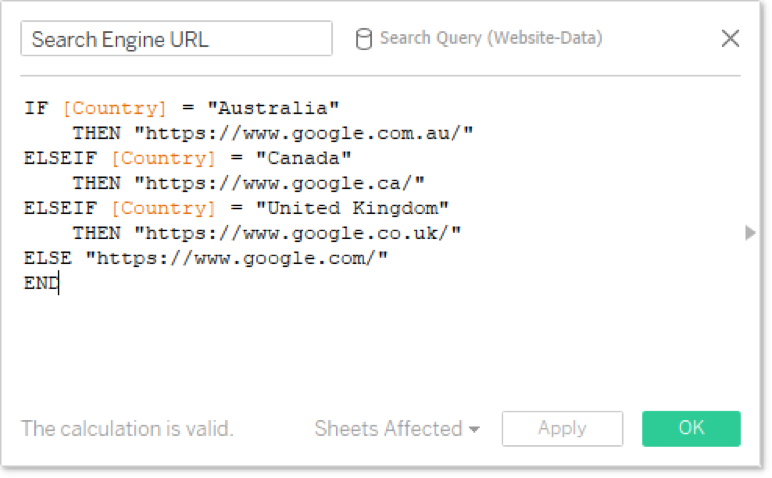Close the calculation editor dialog

[730, 38]
